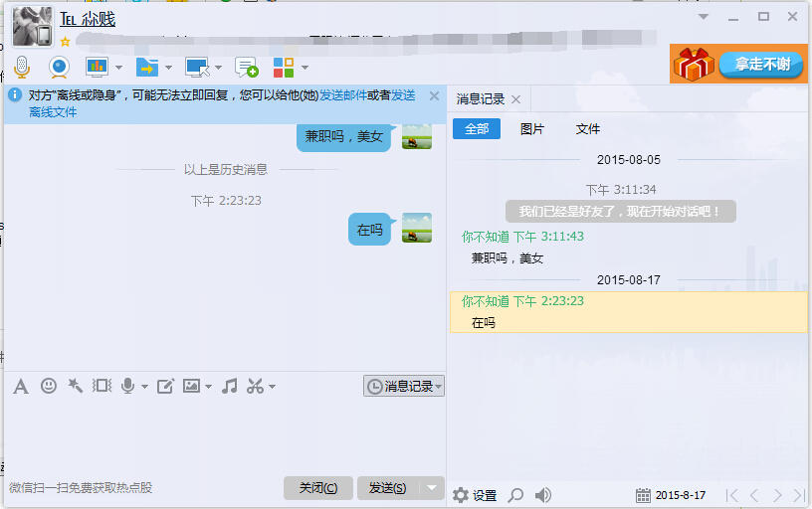
Task: Expand the send file folder dropdown arrow
Action: (x=168, y=68)
